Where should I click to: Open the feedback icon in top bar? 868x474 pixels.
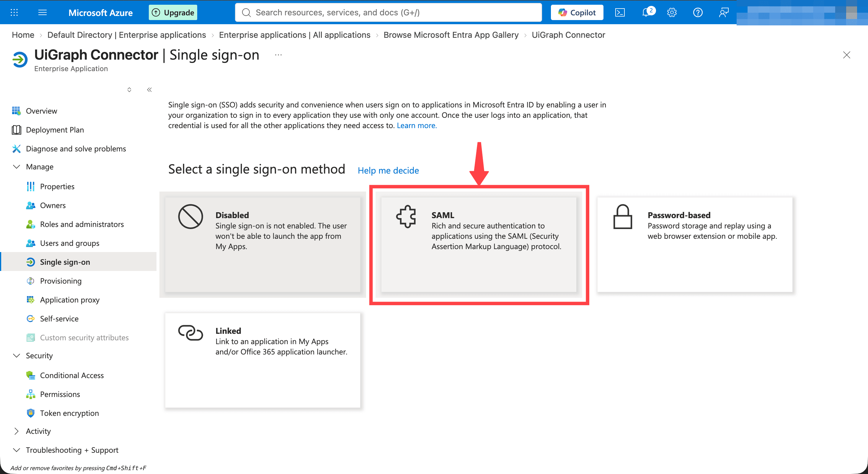724,12
